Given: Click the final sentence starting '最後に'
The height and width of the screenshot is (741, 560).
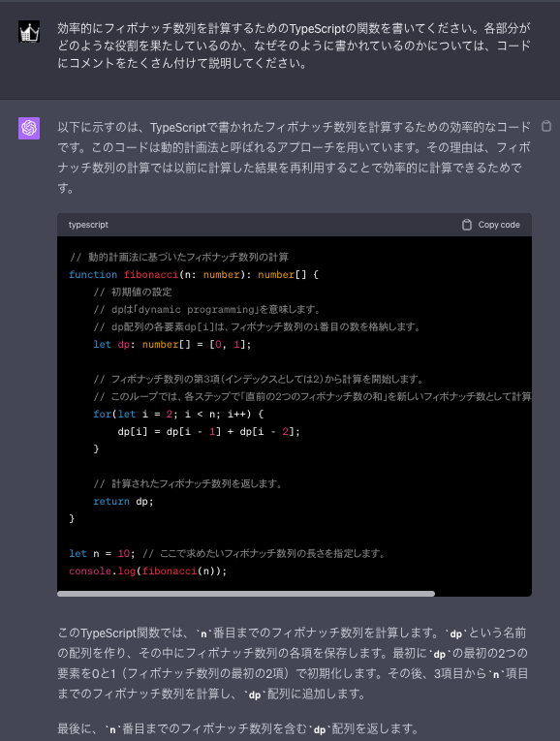Looking at the screenshot, I should (x=238, y=728).
